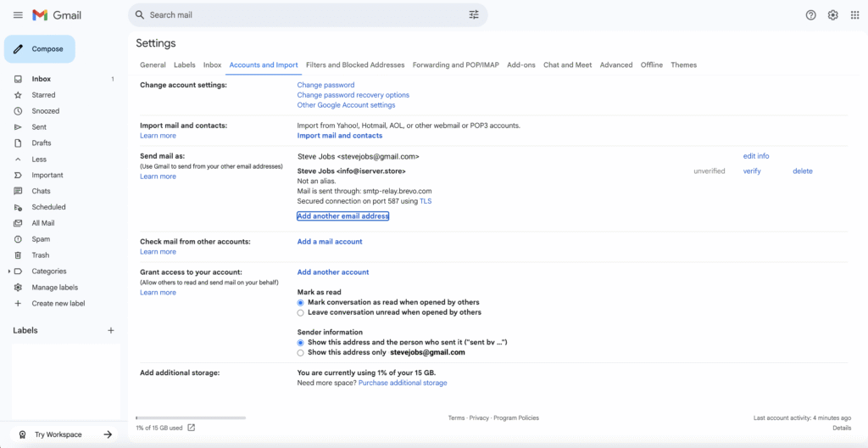Image resolution: width=868 pixels, height=448 pixels.
Task: Expand the Categories arrow
Action: coord(8,272)
